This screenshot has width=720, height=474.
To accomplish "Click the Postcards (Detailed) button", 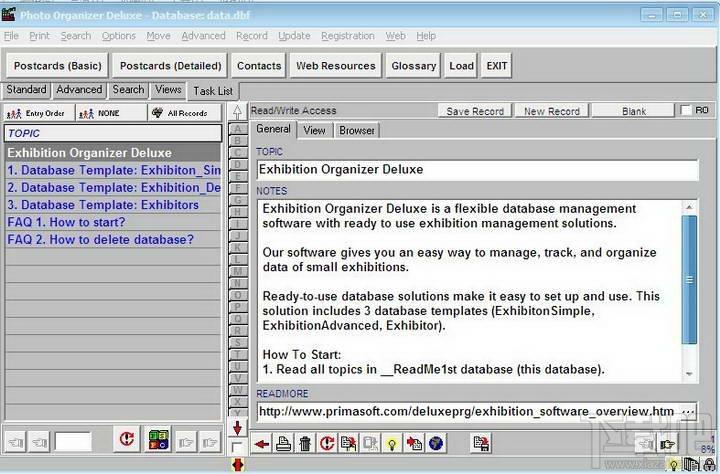I will pos(170,66).
